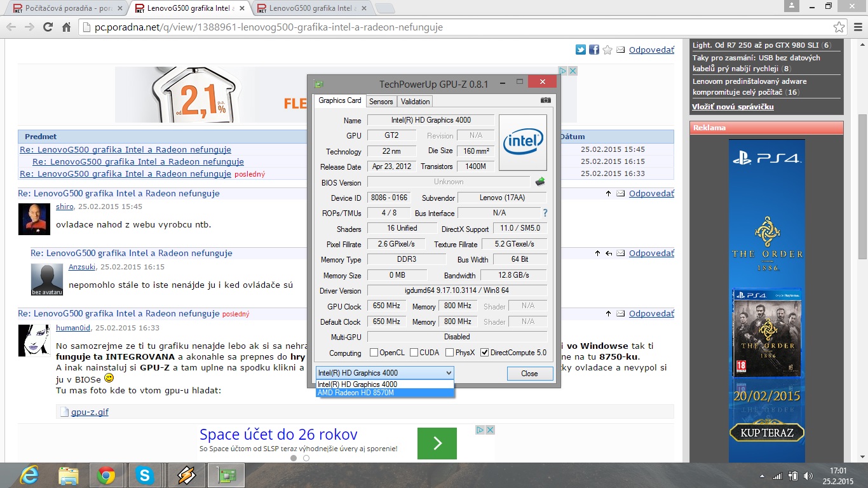The width and height of the screenshot is (868, 488).
Task: Switch to the Validation tab
Action: [x=416, y=101]
